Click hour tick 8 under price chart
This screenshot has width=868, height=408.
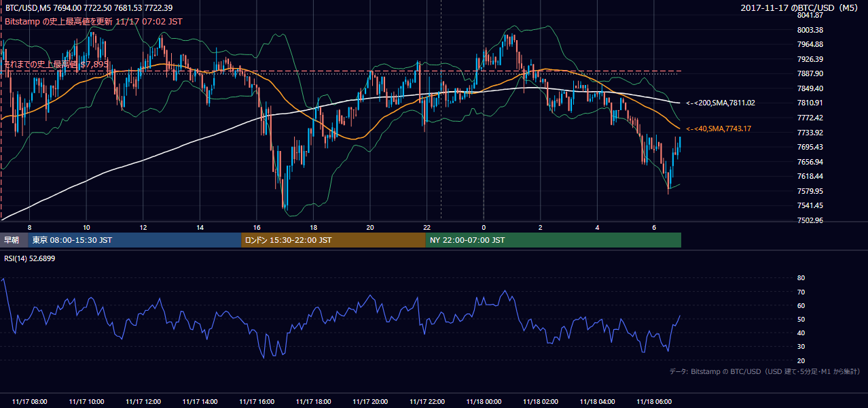(29, 227)
